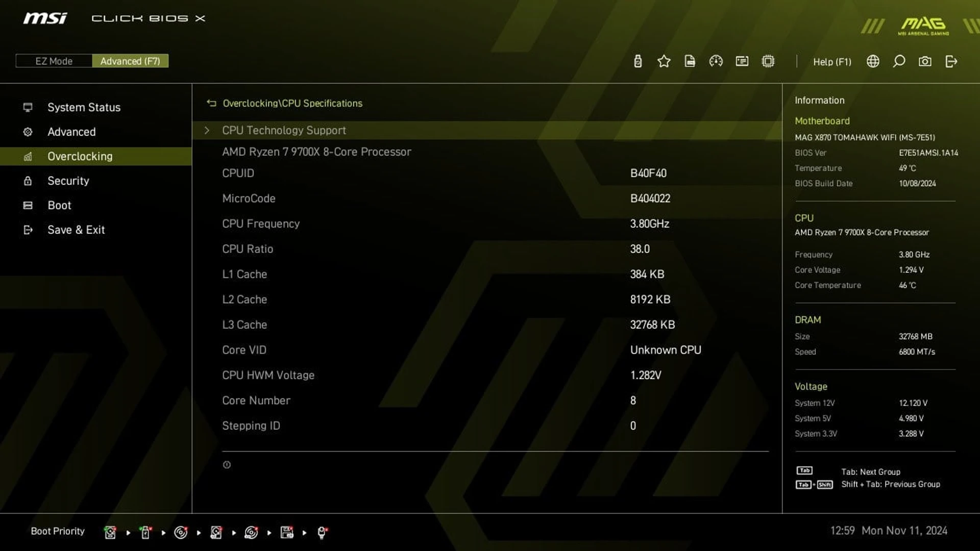
Task: Click L1 Cache value 384 KB
Action: (x=647, y=274)
